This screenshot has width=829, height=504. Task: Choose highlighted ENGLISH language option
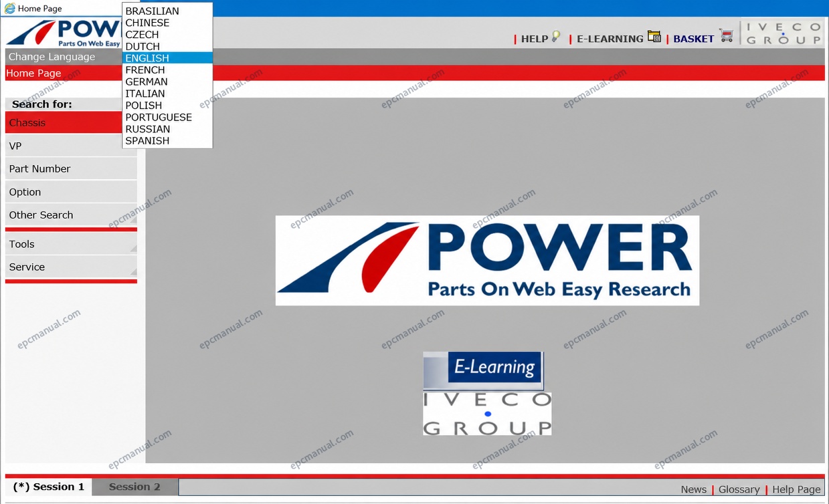pos(167,58)
